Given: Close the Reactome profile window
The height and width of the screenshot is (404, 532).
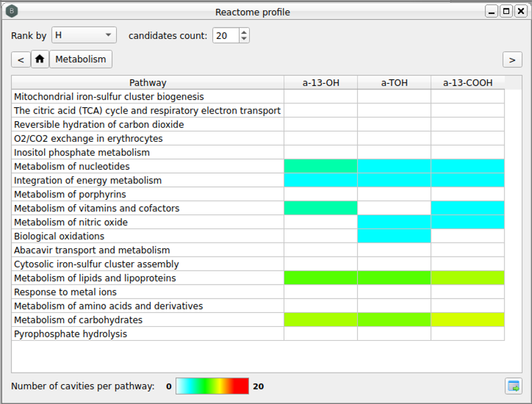Looking at the screenshot, I should [x=521, y=11].
